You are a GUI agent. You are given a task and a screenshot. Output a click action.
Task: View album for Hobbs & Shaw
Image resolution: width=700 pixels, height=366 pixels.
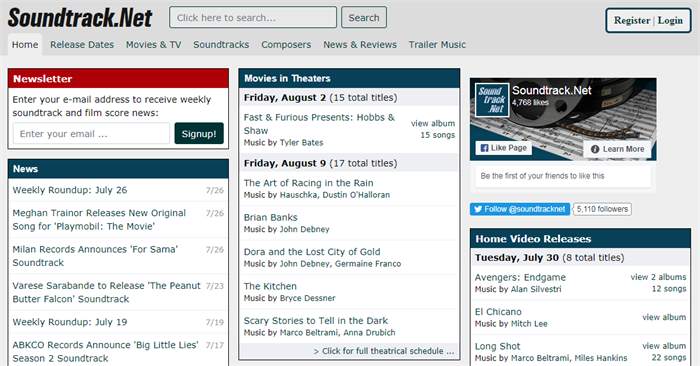click(433, 123)
